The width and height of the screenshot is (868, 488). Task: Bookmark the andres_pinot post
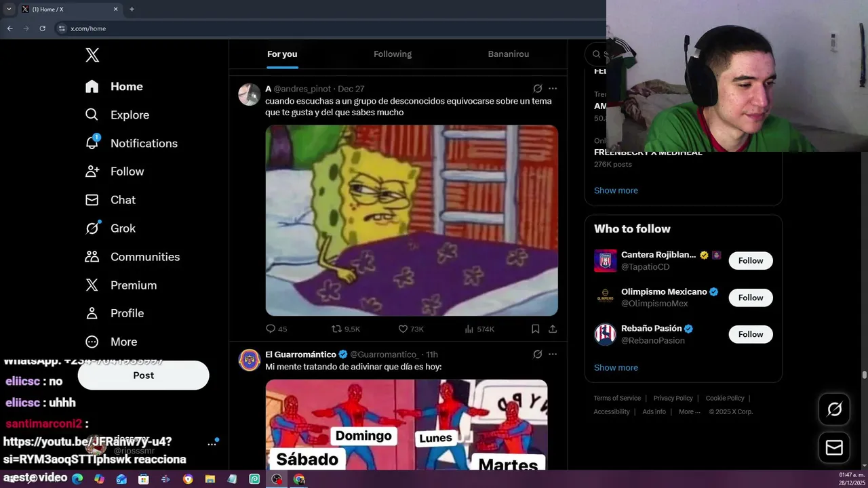535,329
